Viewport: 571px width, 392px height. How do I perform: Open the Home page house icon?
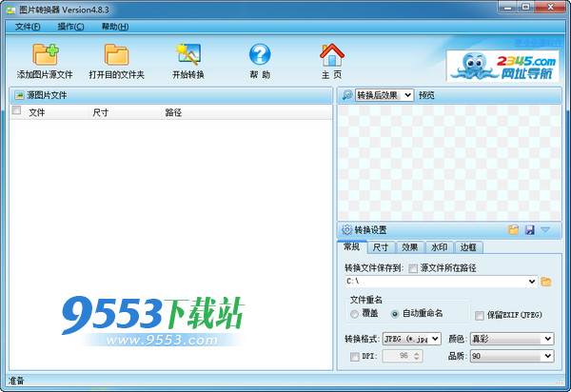tap(332, 54)
